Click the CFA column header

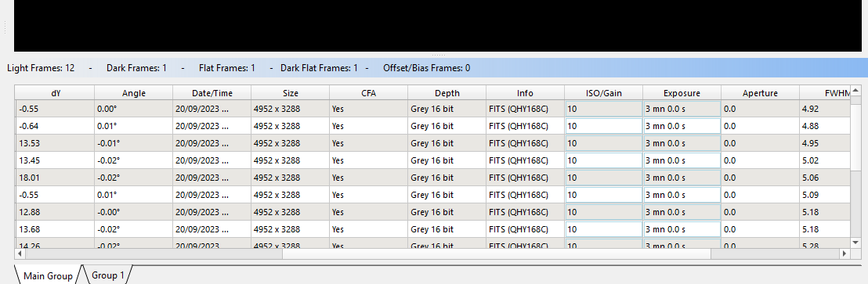coord(369,93)
